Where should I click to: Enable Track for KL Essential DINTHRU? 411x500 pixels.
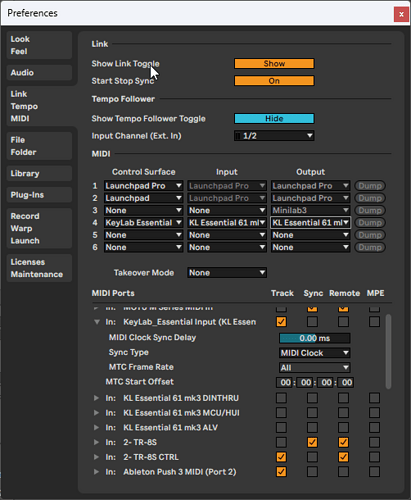pos(281,398)
